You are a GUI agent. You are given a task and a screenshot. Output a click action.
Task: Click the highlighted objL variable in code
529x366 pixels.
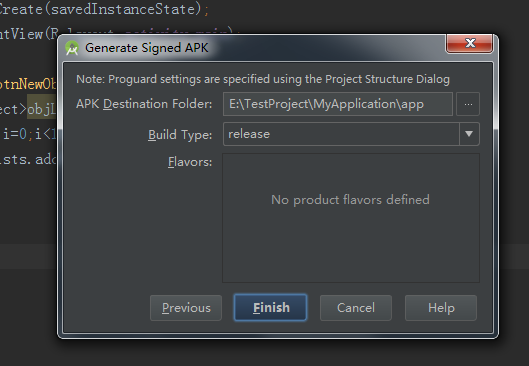pyautogui.click(x=41, y=109)
